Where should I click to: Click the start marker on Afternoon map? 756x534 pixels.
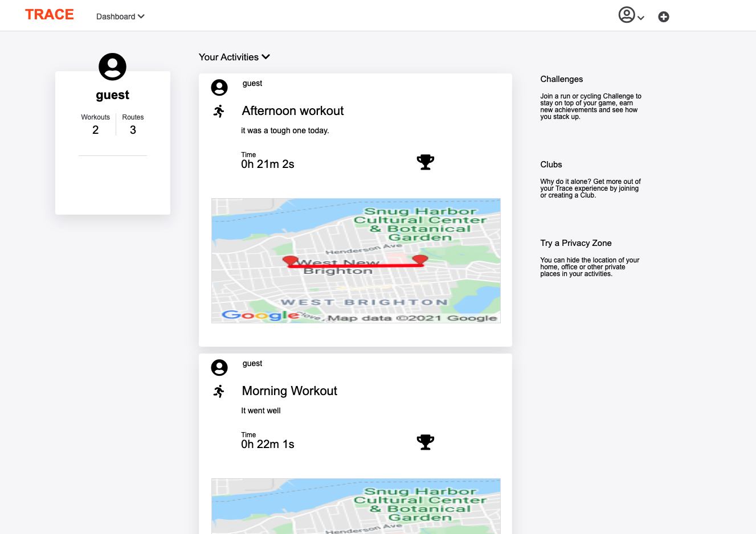[x=291, y=261]
